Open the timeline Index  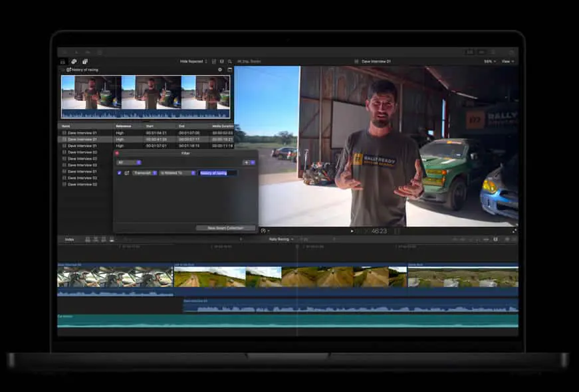(69, 240)
